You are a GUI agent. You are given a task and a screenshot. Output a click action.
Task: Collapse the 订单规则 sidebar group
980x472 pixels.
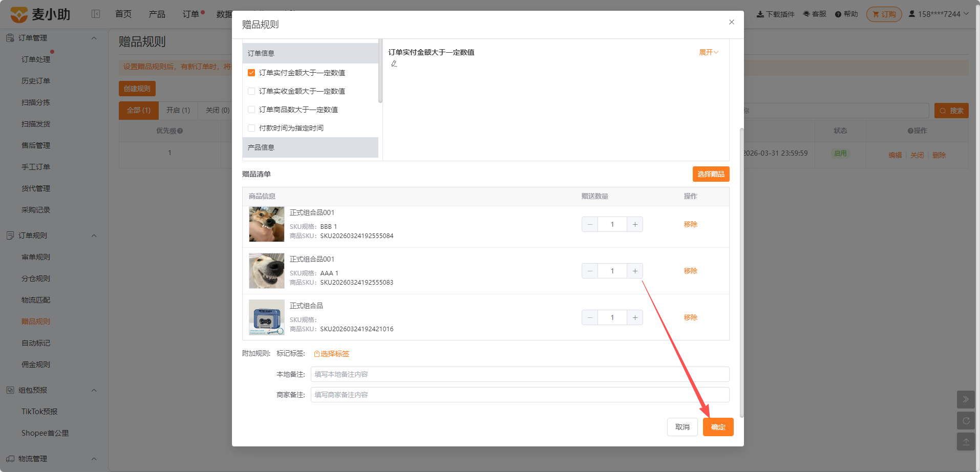click(x=94, y=235)
